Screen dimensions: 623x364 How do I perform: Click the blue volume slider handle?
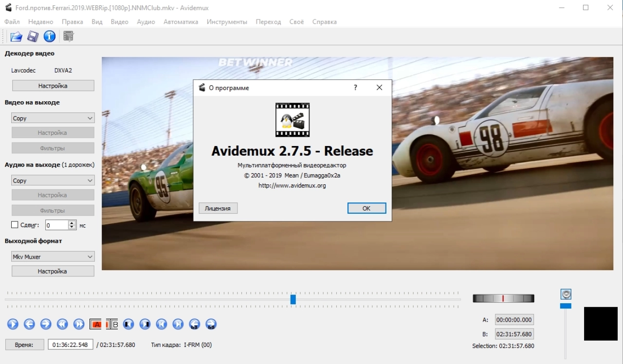(566, 306)
